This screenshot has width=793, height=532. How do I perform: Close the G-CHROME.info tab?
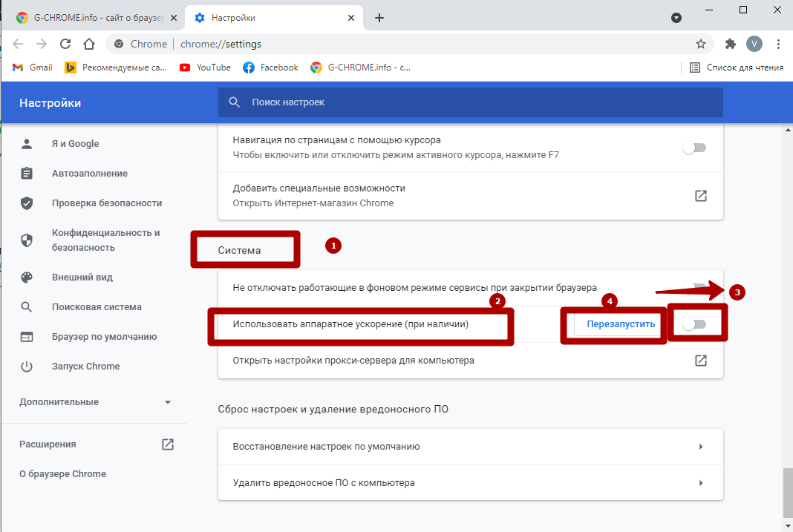(174, 18)
